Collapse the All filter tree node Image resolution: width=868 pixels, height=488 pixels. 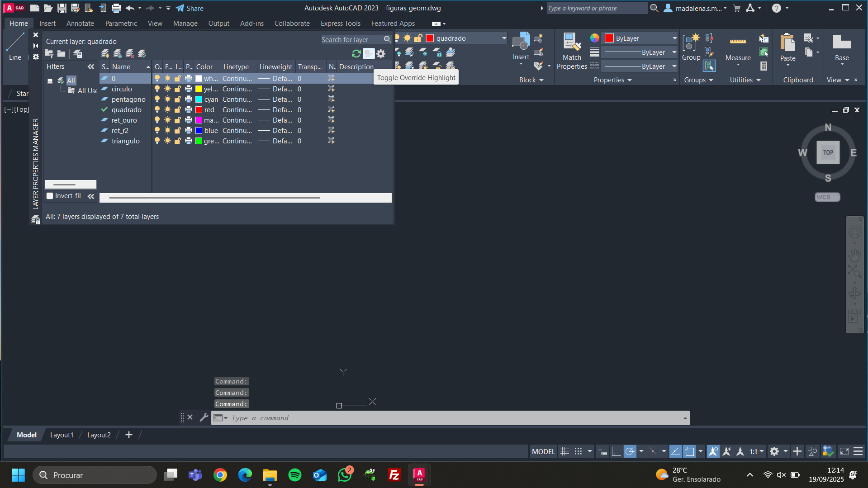50,81
